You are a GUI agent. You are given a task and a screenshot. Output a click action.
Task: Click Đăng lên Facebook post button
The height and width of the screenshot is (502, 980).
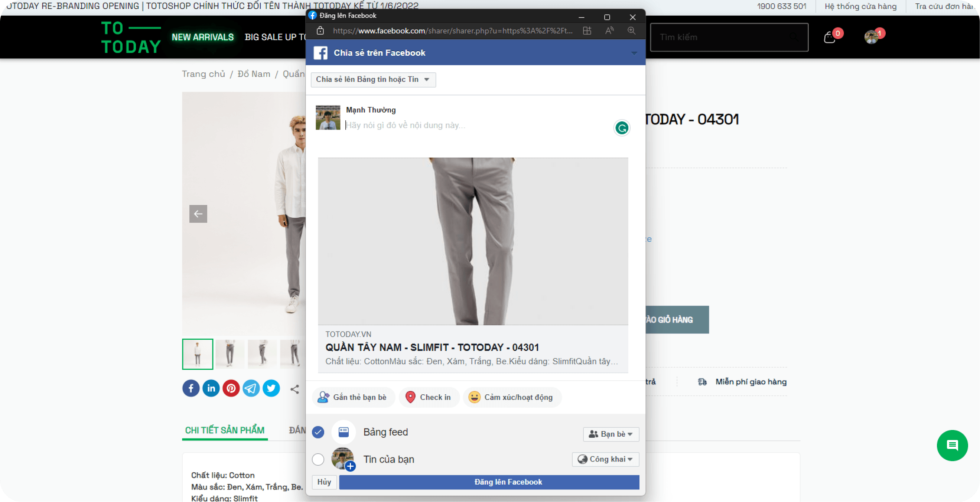point(489,482)
